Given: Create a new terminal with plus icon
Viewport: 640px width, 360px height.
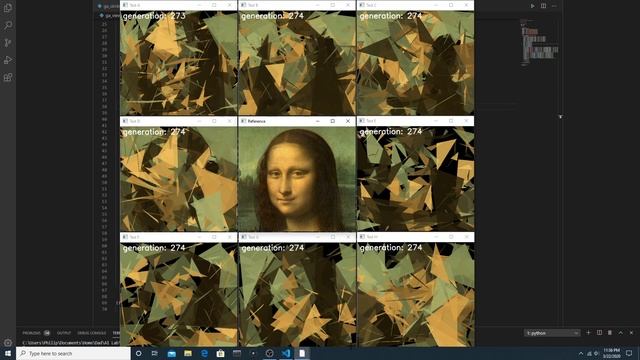Looking at the screenshot, I should tap(588, 333).
